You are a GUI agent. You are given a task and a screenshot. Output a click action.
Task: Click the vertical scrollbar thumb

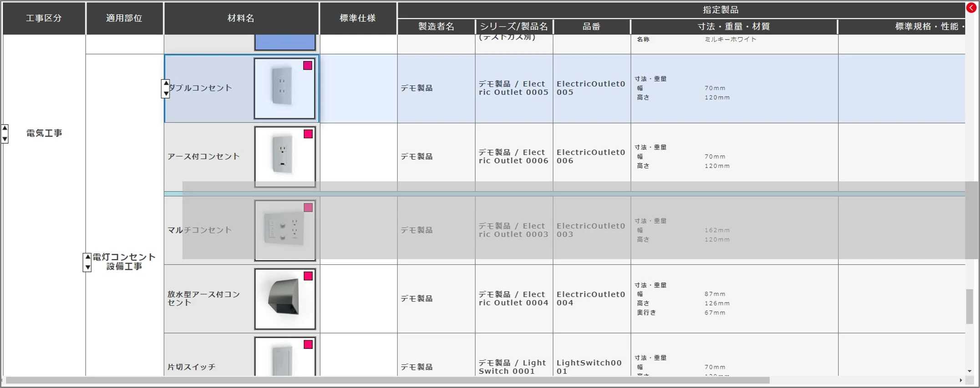tap(970, 306)
